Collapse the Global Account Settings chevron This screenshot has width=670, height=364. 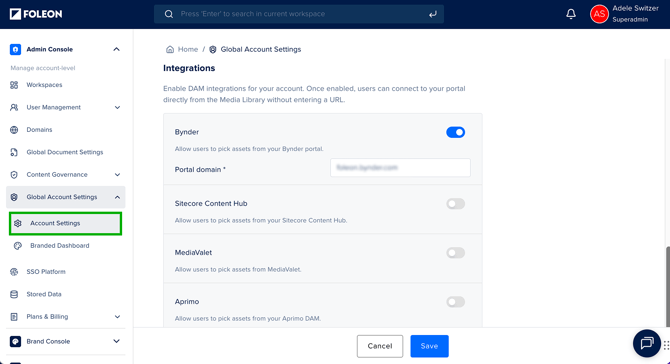pyautogui.click(x=117, y=197)
